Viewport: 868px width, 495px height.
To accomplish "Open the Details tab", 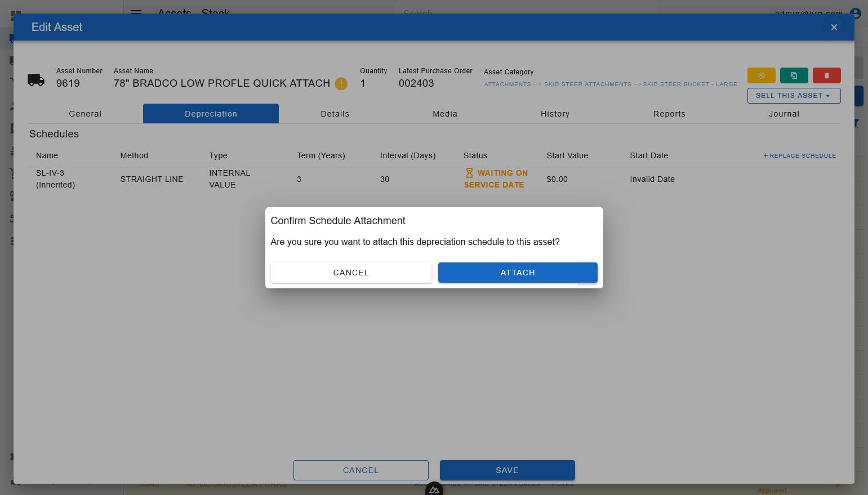I will pos(335,114).
